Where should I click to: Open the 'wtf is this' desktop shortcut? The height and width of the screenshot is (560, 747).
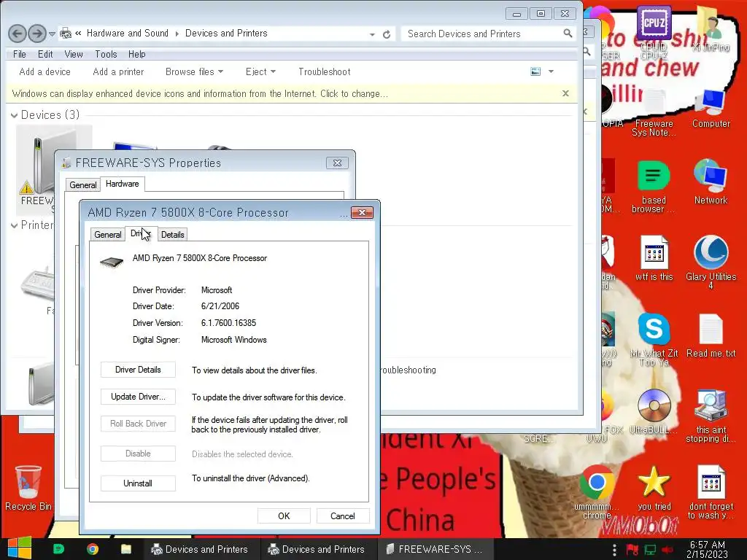click(x=654, y=258)
